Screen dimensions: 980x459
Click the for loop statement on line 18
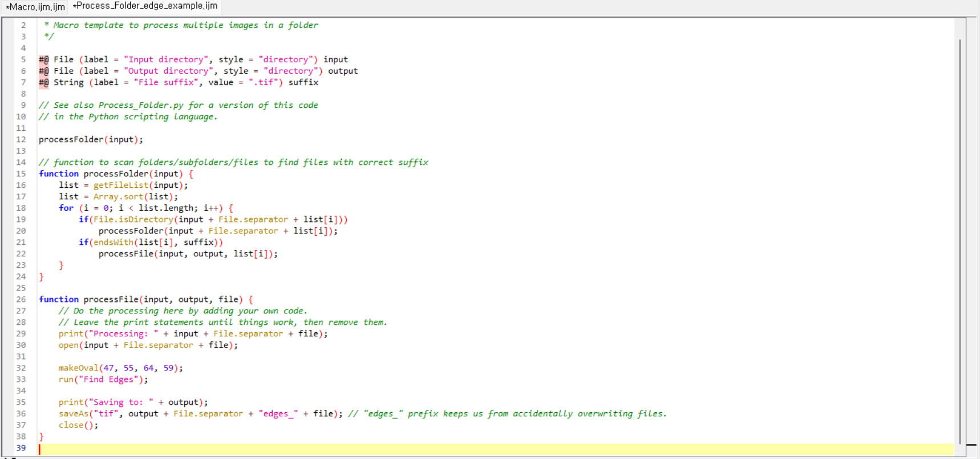145,208
